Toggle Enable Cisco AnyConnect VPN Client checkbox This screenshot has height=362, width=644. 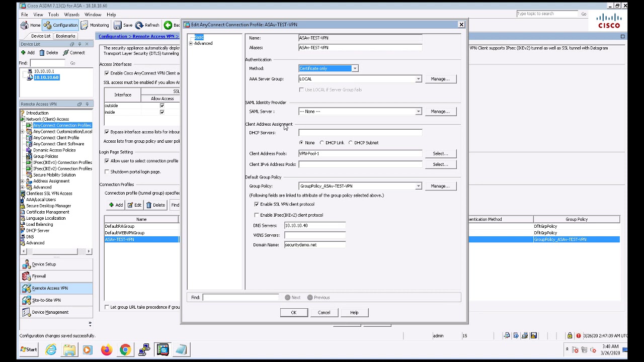point(107,73)
